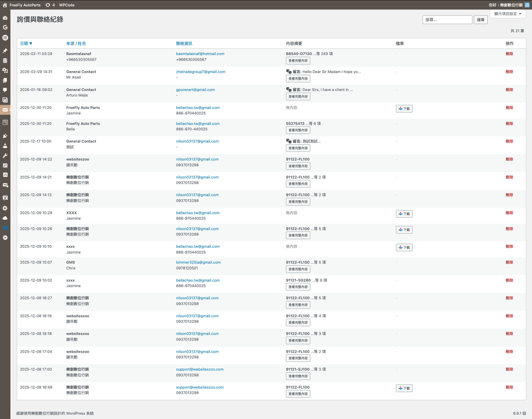Open the Plugins plug icon
This screenshot has width=532, height=419.
[5, 136]
